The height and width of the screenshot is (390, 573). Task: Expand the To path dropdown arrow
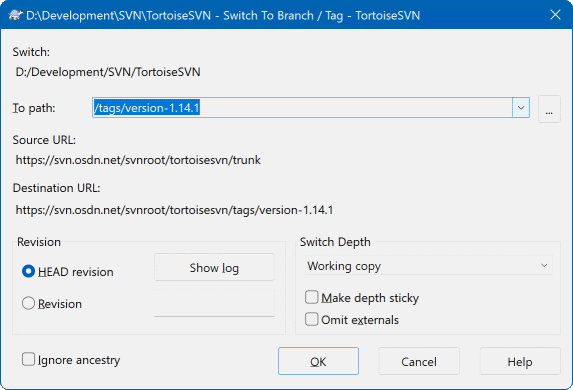pyautogui.click(x=521, y=108)
